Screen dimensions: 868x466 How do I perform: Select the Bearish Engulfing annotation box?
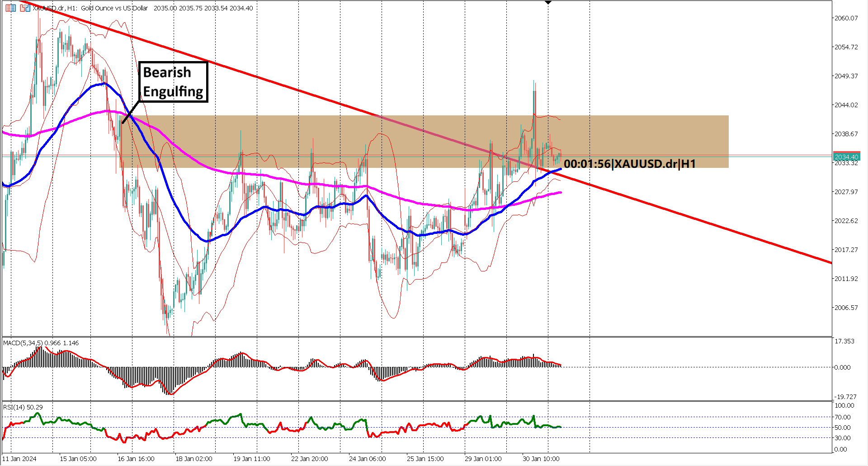point(173,81)
